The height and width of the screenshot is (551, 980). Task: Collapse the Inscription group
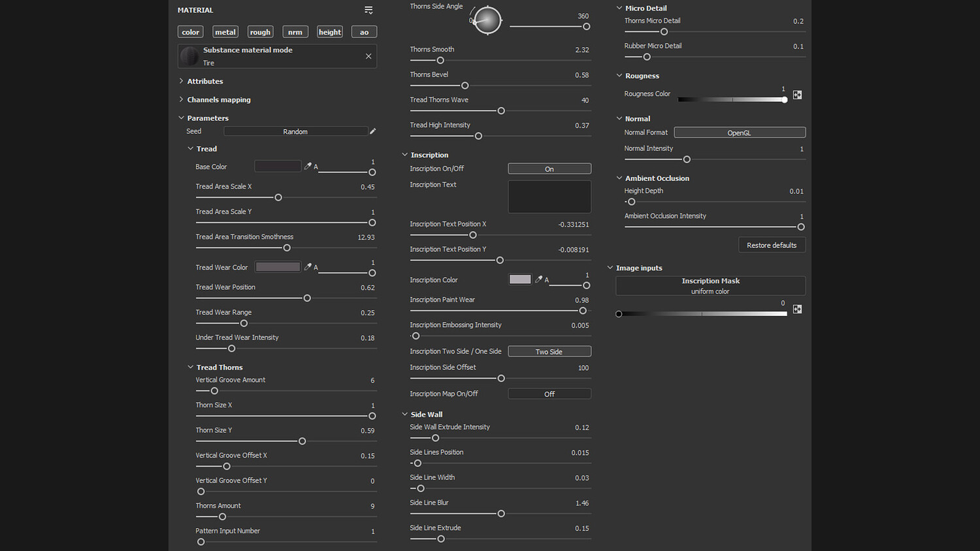point(404,155)
